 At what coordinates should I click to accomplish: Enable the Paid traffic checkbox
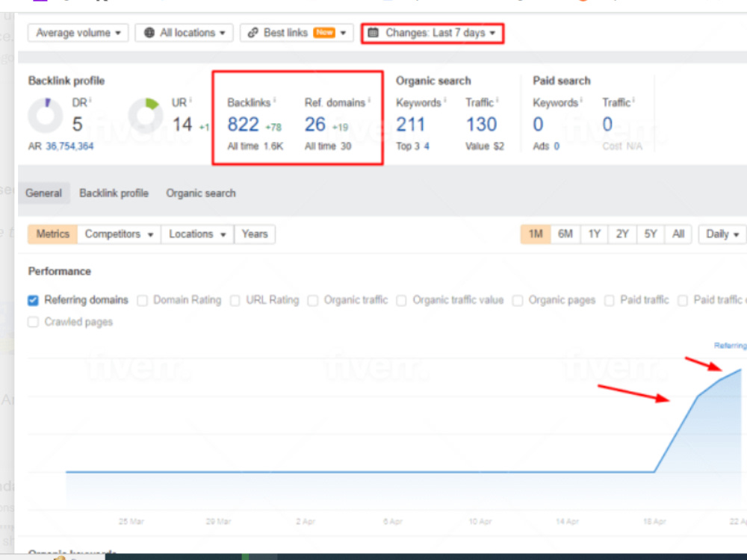[609, 300]
